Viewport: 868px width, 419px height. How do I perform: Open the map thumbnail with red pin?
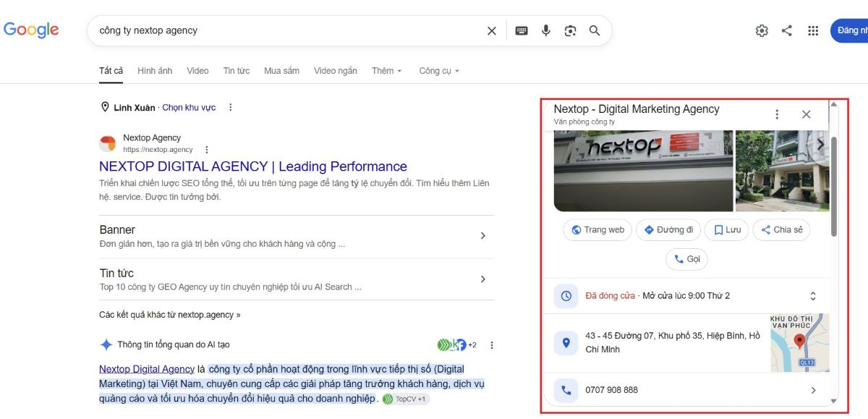point(799,343)
